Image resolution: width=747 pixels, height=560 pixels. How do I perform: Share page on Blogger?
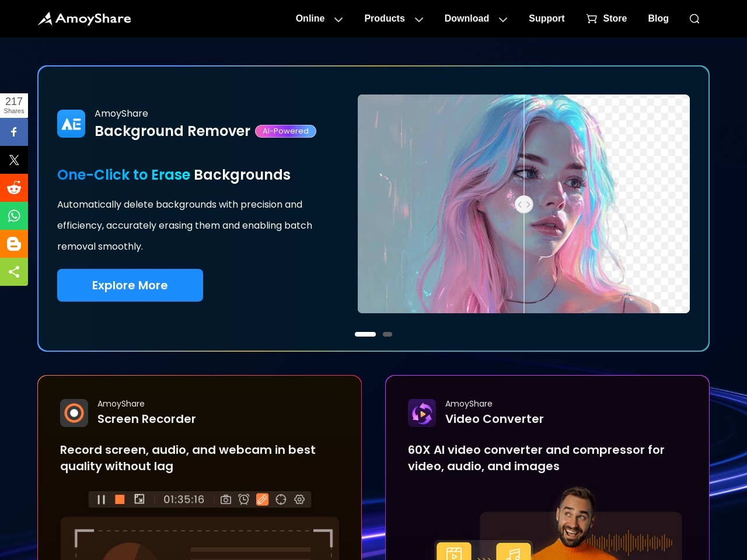(x=14, y=244)
